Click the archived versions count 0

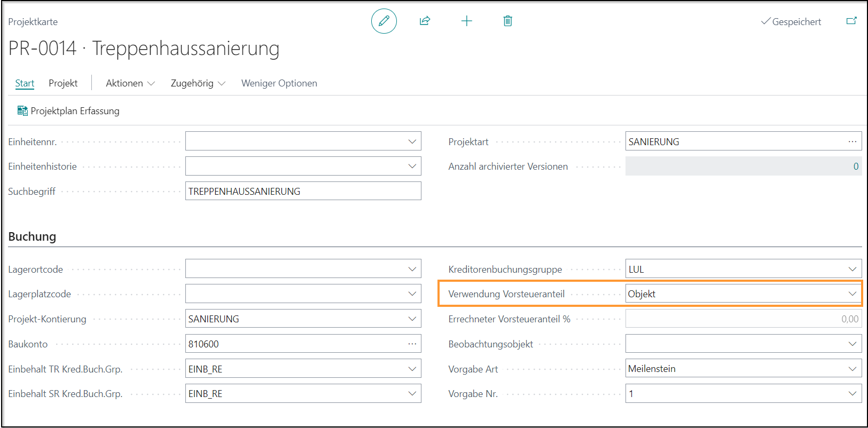[x=856, y=167]
